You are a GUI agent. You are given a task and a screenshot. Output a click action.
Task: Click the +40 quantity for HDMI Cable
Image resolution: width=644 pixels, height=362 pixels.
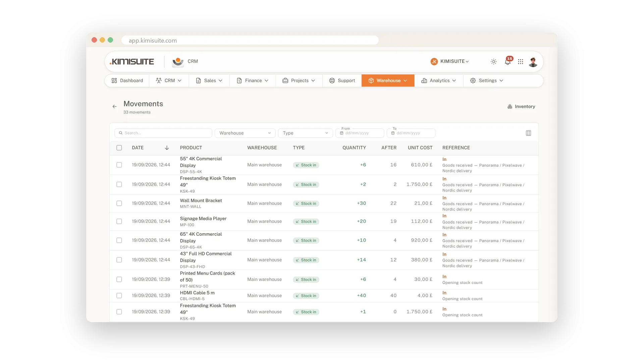(361, 296)
